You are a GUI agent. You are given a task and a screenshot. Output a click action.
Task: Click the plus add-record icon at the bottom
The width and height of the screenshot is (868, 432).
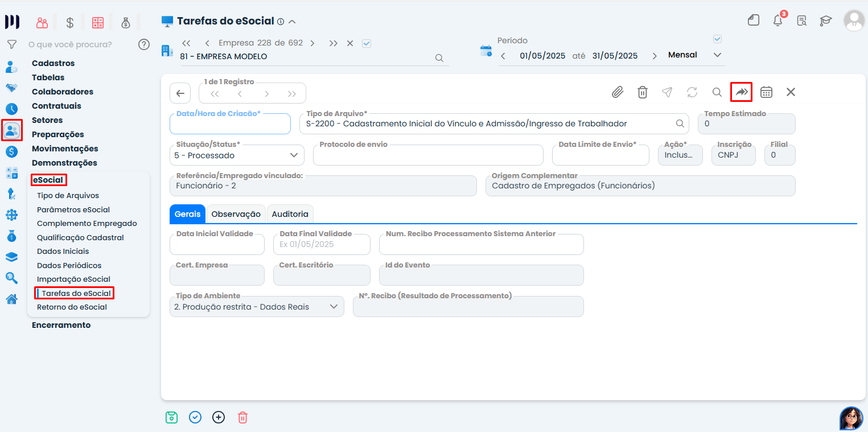point(219,417)
